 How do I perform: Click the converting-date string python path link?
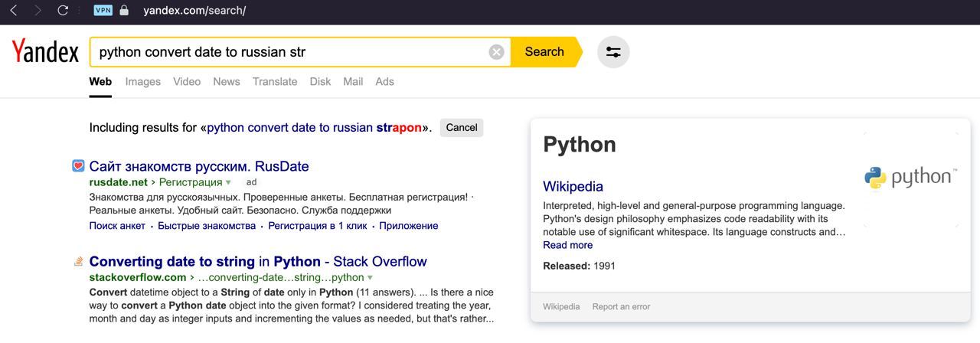click(280, 277)
